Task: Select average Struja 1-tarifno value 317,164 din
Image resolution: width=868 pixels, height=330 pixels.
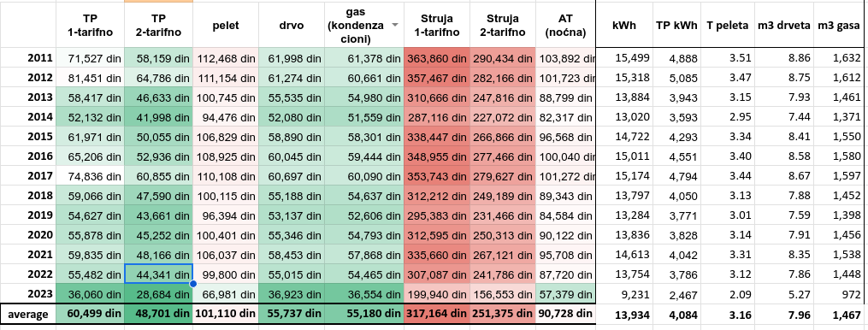Action: click(437, 315)
